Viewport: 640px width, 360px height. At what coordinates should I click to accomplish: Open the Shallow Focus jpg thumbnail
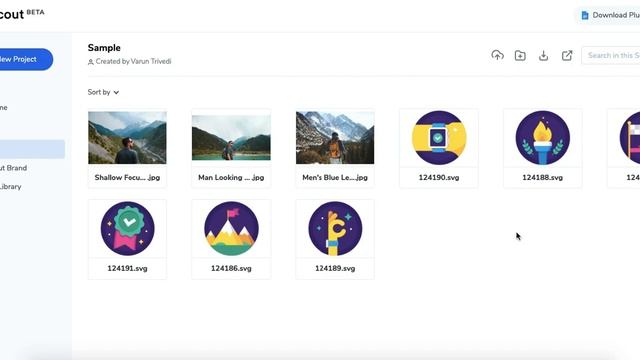coord(127,138)
